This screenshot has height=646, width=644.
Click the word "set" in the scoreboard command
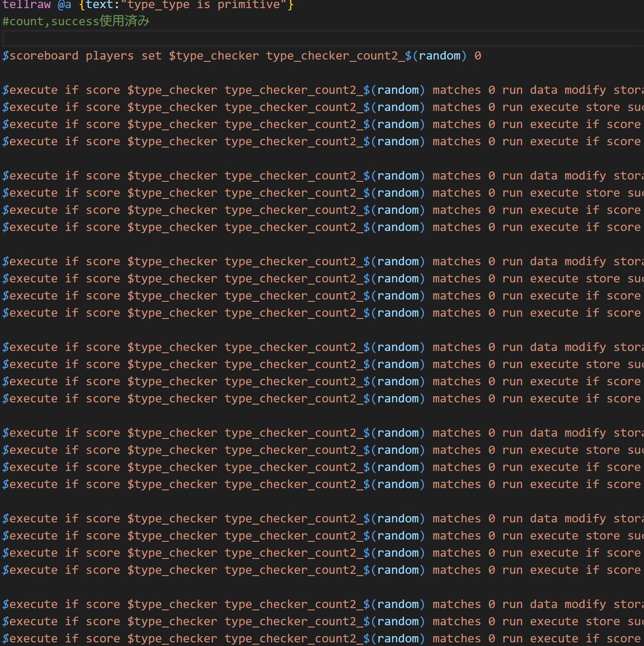(x=152, y=55)
